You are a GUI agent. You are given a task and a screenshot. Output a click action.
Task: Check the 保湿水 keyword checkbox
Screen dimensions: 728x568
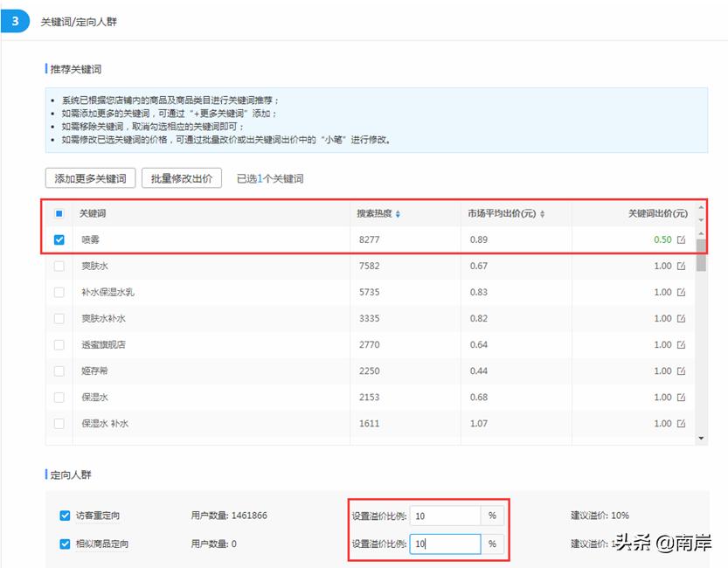[59, 398]
